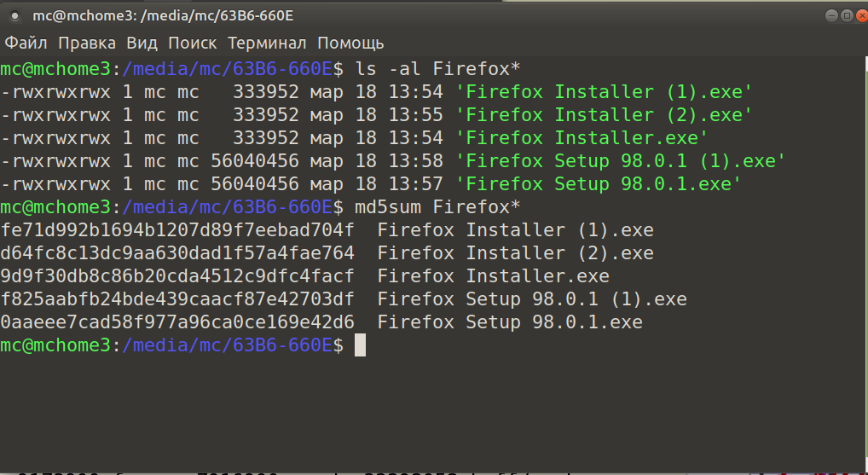Screen dimensions: 868x475
Task: Open the Помощь menu
Action: pos(350,43)
